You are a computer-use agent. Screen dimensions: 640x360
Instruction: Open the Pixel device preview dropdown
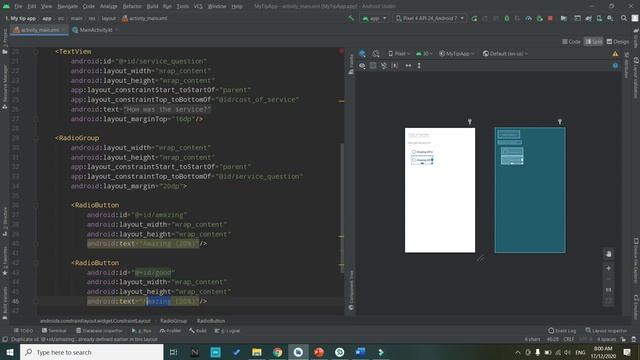click(x=399, y=53)
